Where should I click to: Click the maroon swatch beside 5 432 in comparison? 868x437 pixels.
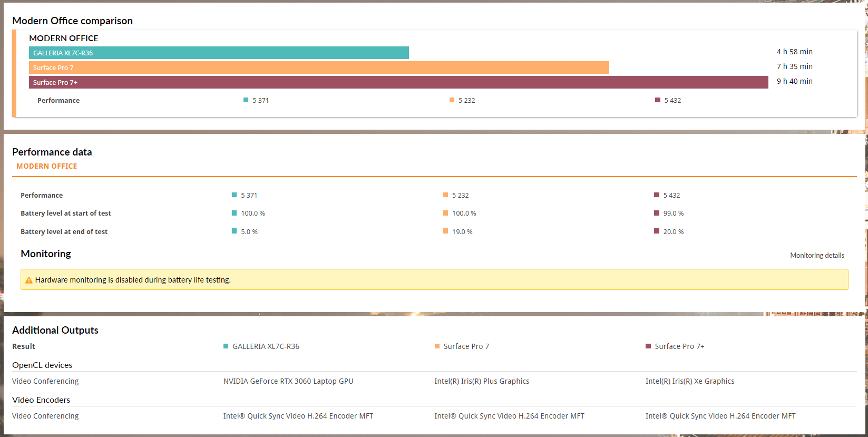point(658,100)
